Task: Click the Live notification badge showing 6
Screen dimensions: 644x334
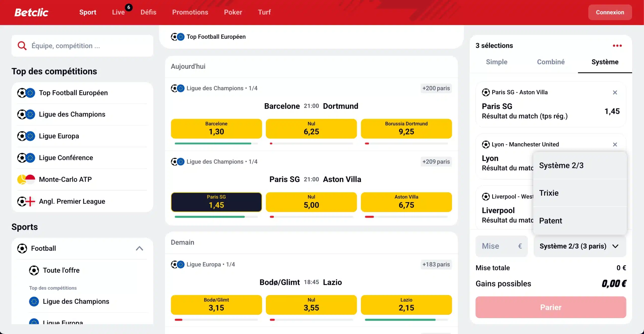Action: coord(129,7)
